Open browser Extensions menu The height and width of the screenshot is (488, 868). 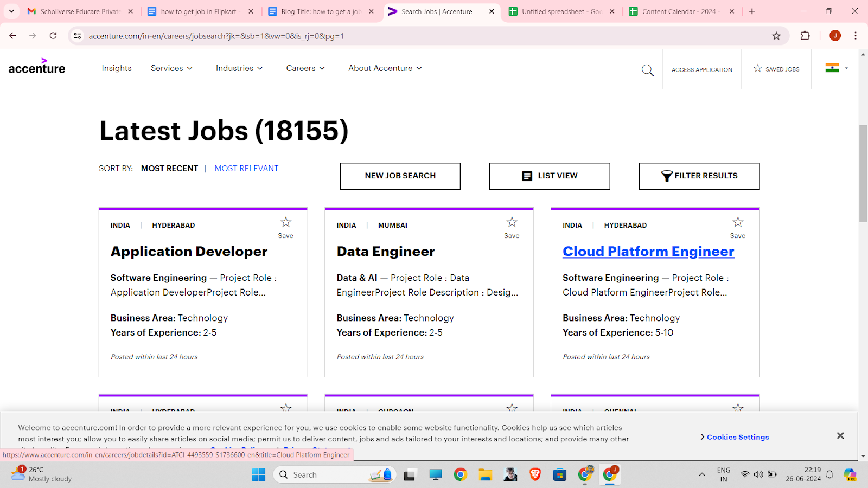(x=805, y=36)
